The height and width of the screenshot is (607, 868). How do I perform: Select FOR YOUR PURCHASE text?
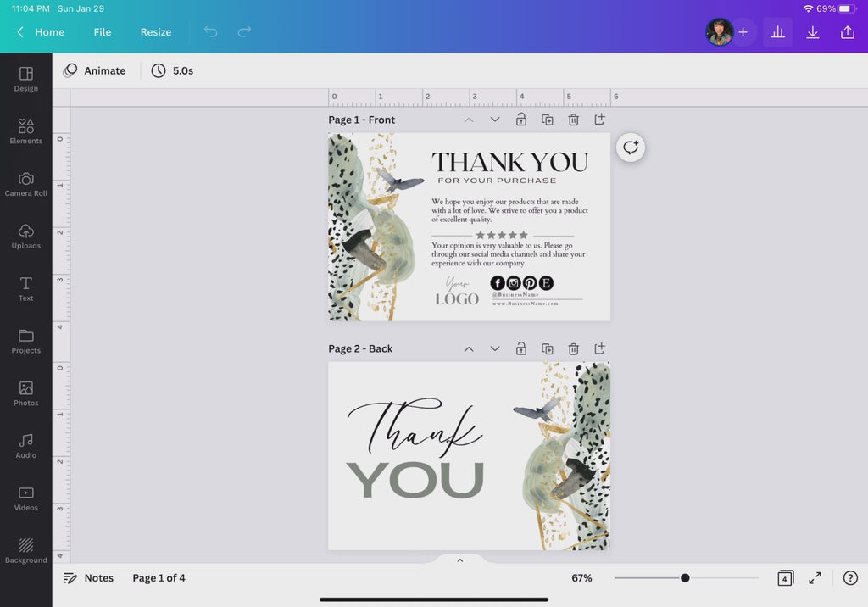497,181
